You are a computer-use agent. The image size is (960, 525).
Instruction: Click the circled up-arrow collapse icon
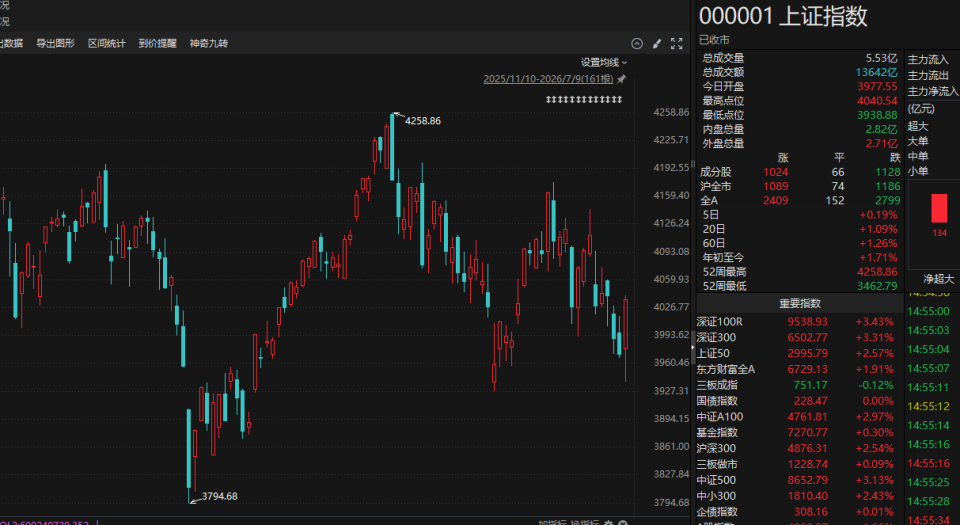click(x=637, y=43)
